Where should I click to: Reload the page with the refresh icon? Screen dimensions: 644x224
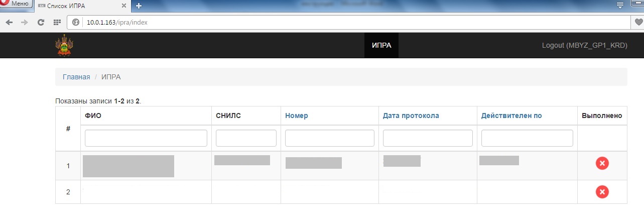click(x=41, y=22)
